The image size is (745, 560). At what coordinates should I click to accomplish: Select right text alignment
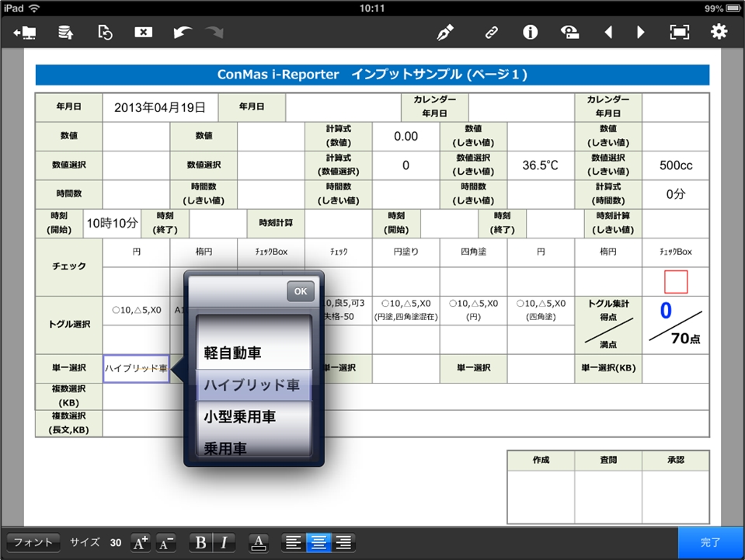tap(343, 542)
